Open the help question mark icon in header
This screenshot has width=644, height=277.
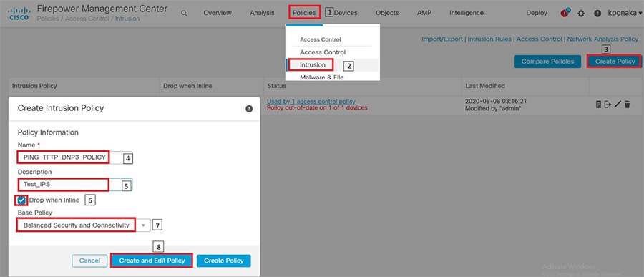click(597, 13)
